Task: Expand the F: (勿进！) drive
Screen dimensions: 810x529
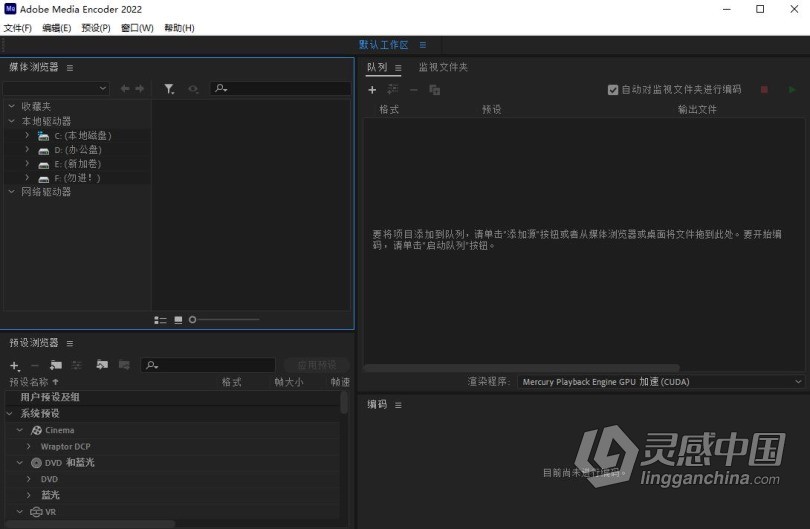Action: [x=27, y=177]
